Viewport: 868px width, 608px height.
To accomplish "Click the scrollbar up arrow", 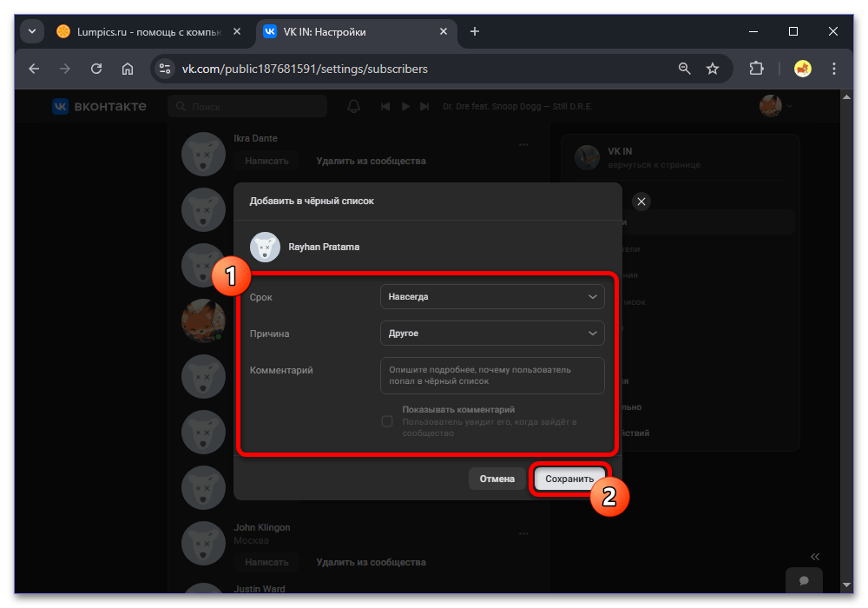I will tap(846, 97).
